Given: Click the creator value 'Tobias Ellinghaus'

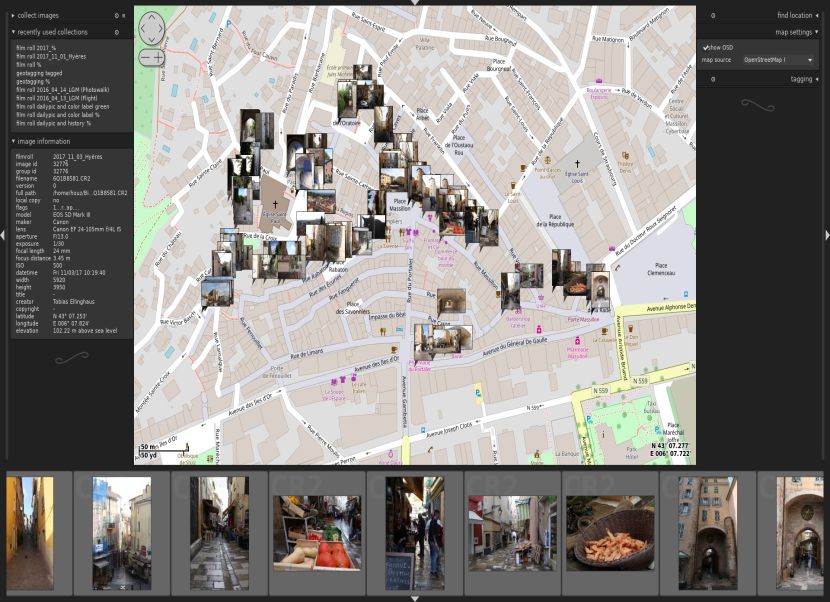Looking at the screenshot, I should [x=74, y=302].
